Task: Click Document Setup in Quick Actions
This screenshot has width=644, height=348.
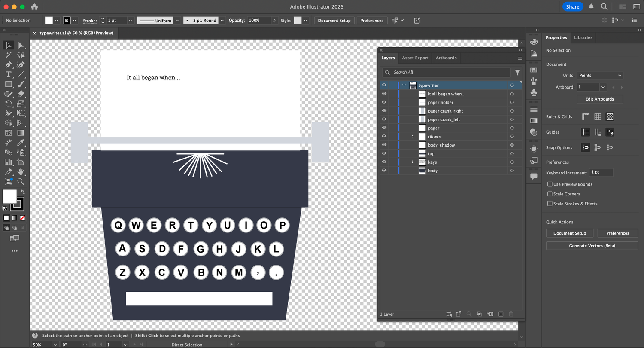Action: coord(570,233)
